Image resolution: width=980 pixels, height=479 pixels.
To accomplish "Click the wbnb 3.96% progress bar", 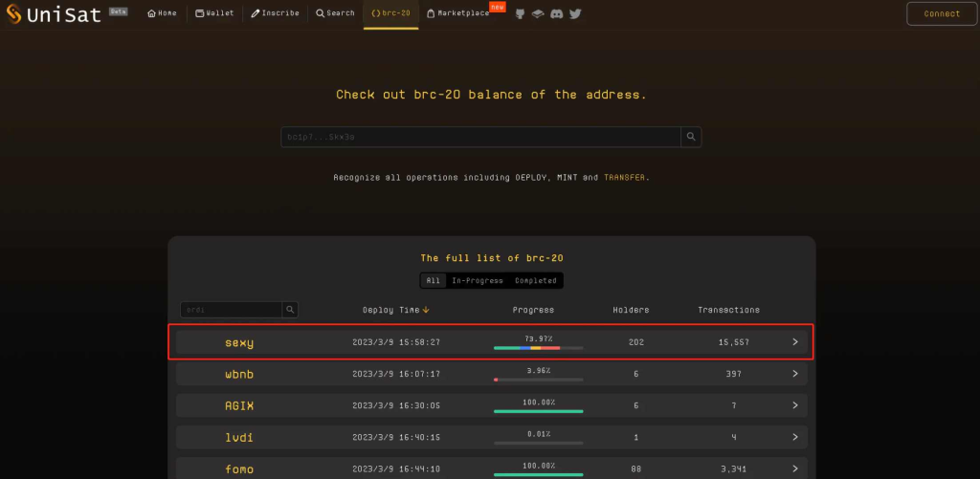I will click(538, 379).
